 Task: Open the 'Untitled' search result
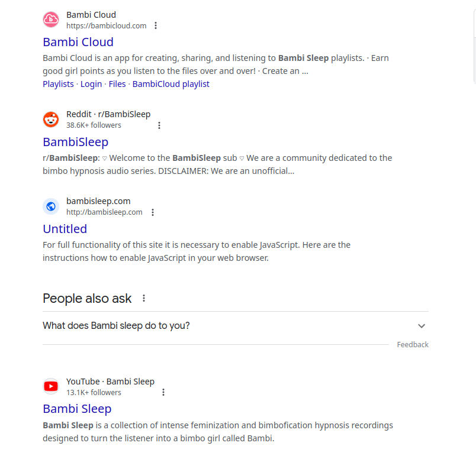65,229
